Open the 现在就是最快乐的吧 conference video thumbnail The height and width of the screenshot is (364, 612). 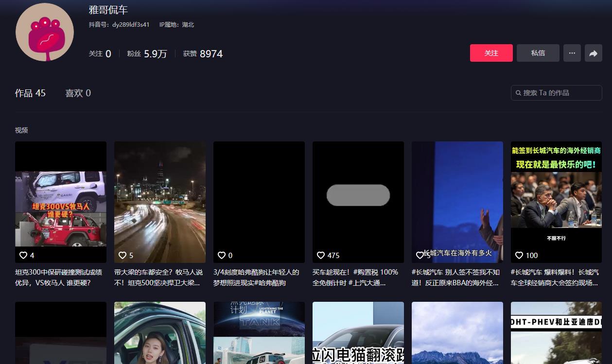[x=557, y=202]
